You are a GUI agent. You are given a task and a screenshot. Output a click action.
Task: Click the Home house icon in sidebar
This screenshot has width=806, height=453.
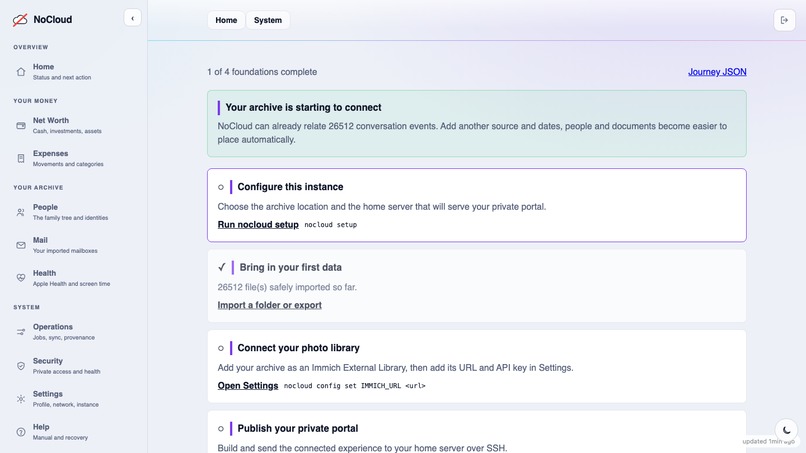pyautogui.click(x=21, y=72)
